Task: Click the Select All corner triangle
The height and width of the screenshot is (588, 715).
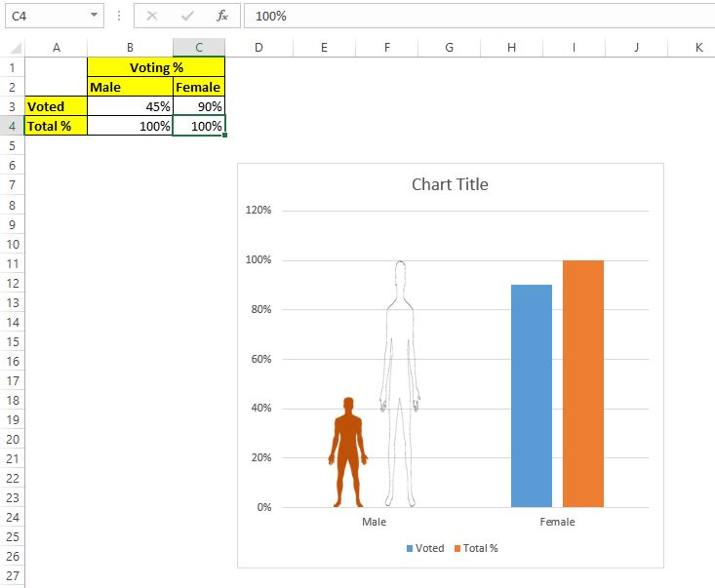Action: (16, 48)
